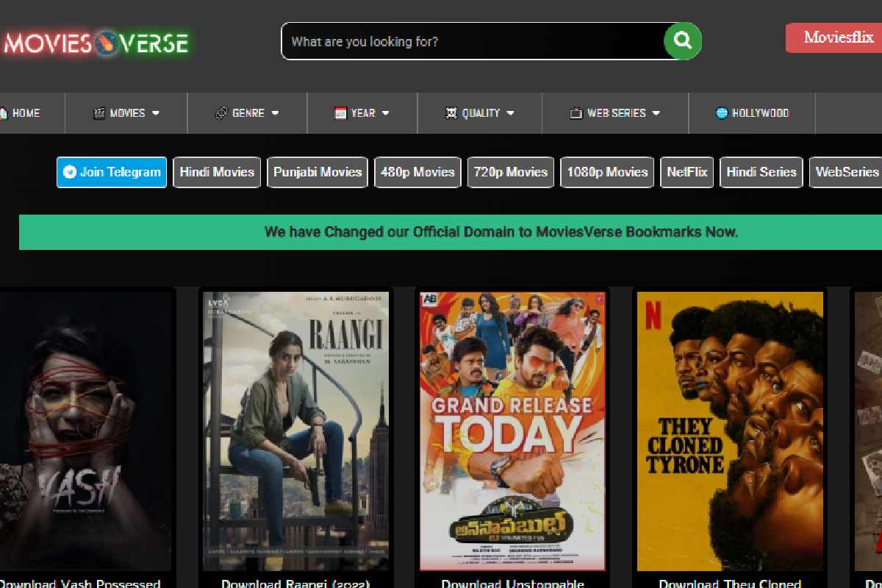Open the They Cloned Tyrone poster
The width and height of the screenshot is (882, 588).
point(730,431)
